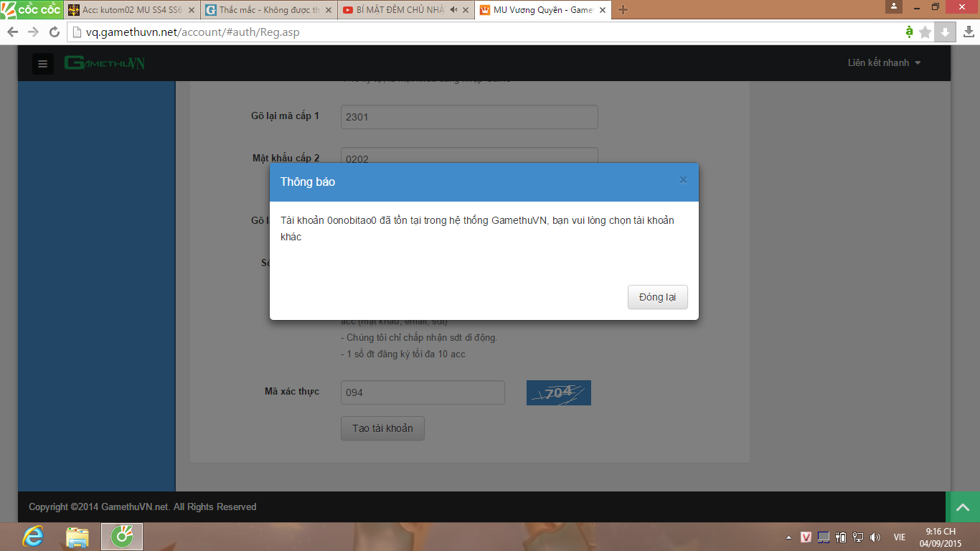
Task: Click the Tạo tài khoản button
Action: pos(382,428)
